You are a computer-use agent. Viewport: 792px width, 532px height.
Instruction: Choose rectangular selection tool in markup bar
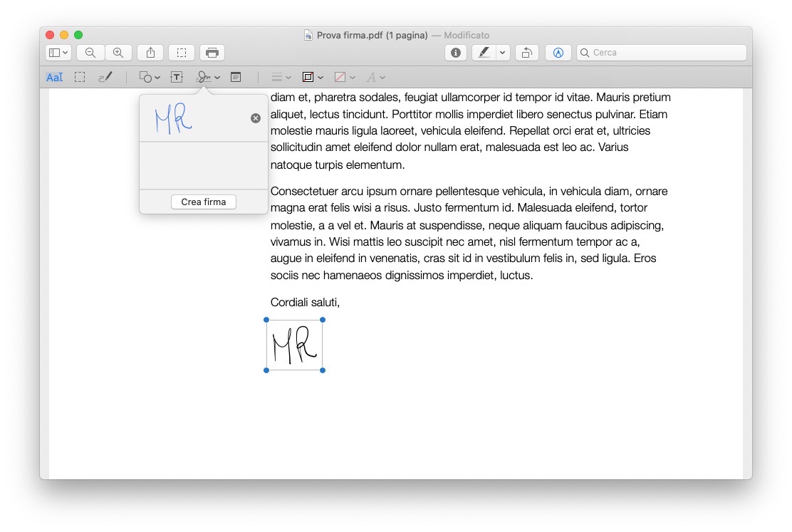click(80, 78)
